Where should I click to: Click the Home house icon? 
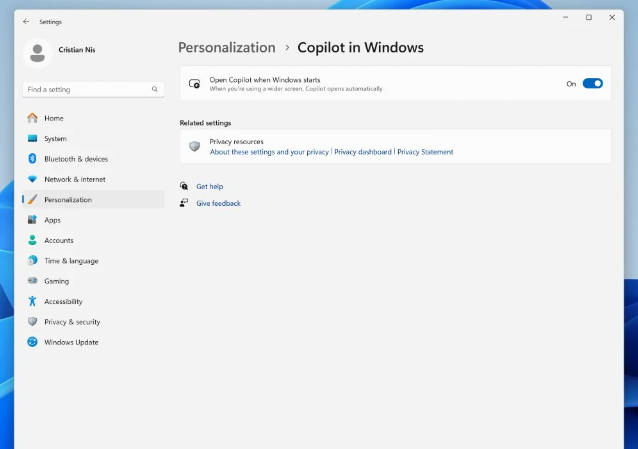33,118
